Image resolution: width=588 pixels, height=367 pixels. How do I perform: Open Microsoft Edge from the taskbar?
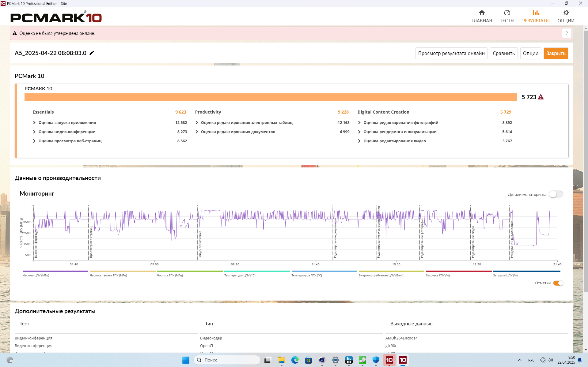(295, 360)
